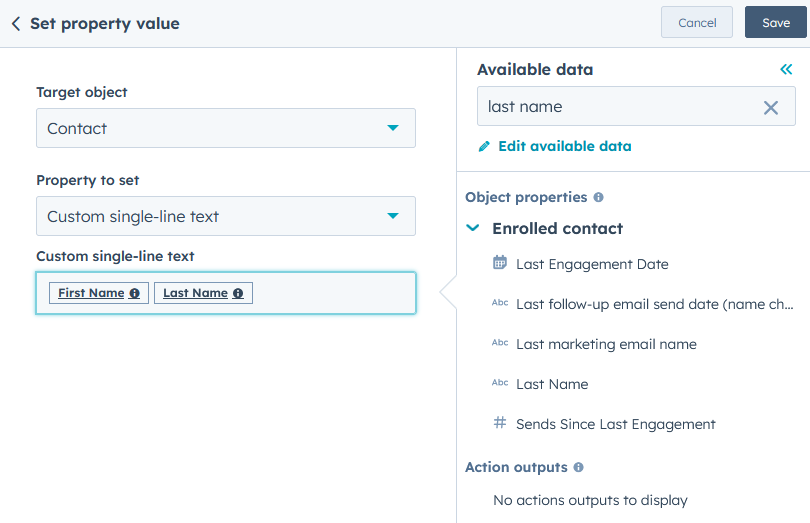
Task: Open the Target object Contact dropdown
Action: (225, 128)
